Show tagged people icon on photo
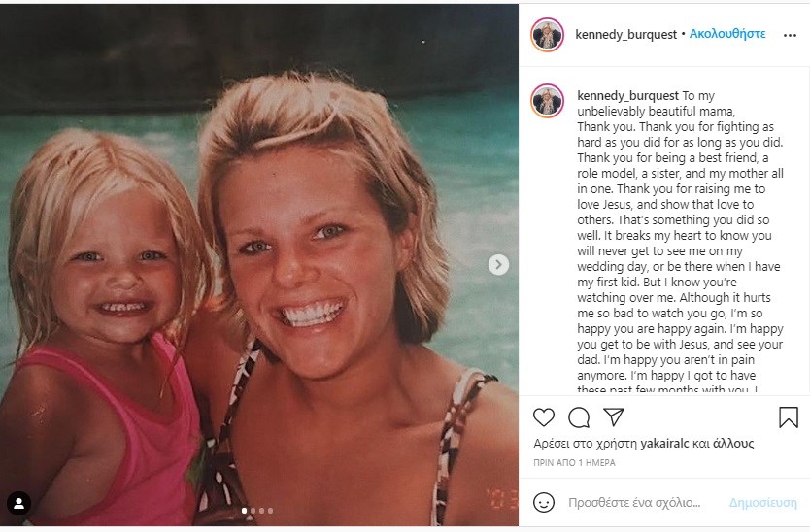 (18, 503)
